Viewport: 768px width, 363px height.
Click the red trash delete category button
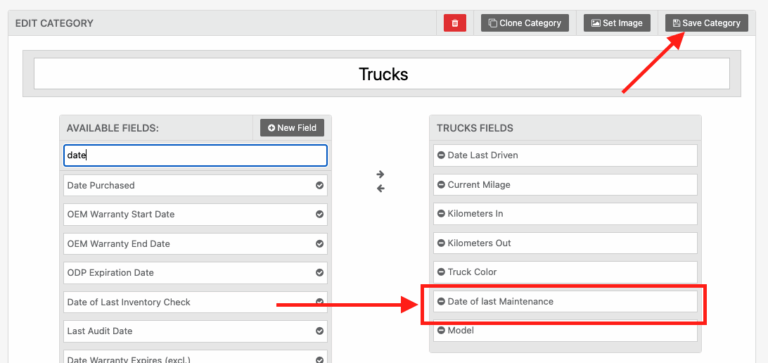[455, 23]
